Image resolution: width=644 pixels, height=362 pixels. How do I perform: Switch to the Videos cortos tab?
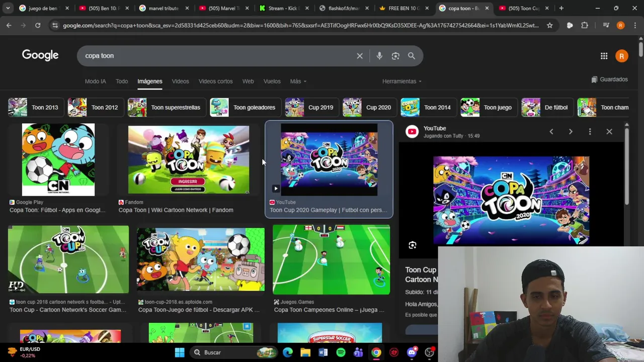215,81
